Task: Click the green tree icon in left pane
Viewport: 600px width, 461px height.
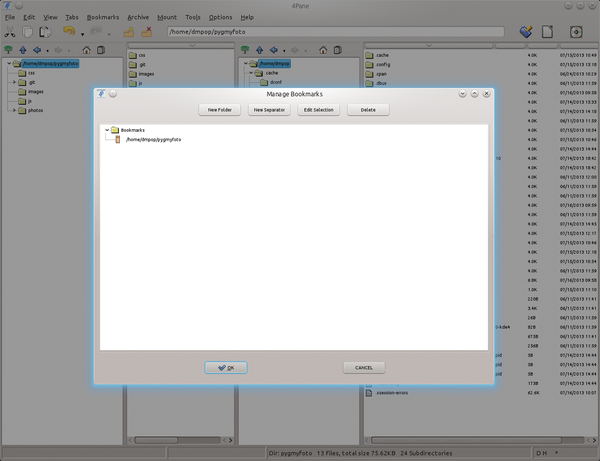Action: click(x=8, y=48)
